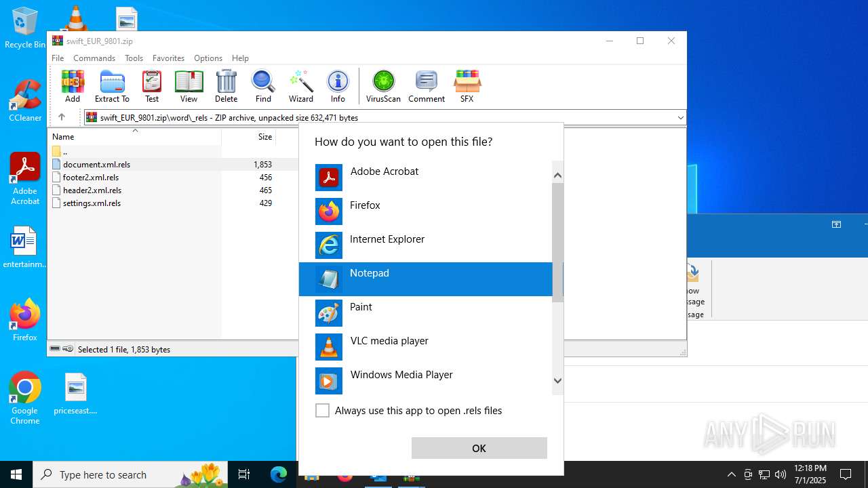This screenshot has width=868, height=488.
Task: Click the View toolbar icon
Action: [x=189, y=86]
